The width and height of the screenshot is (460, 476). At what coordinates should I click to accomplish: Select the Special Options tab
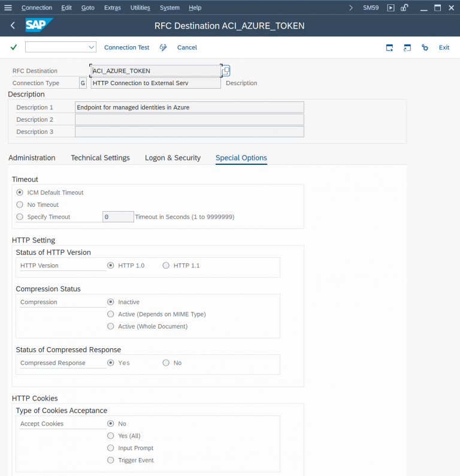click(x=241, y=158)
